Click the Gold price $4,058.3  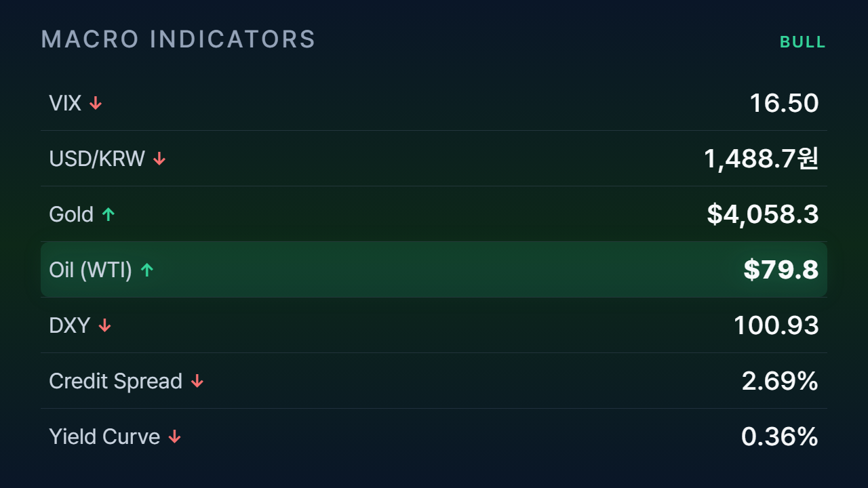(763, 214)
